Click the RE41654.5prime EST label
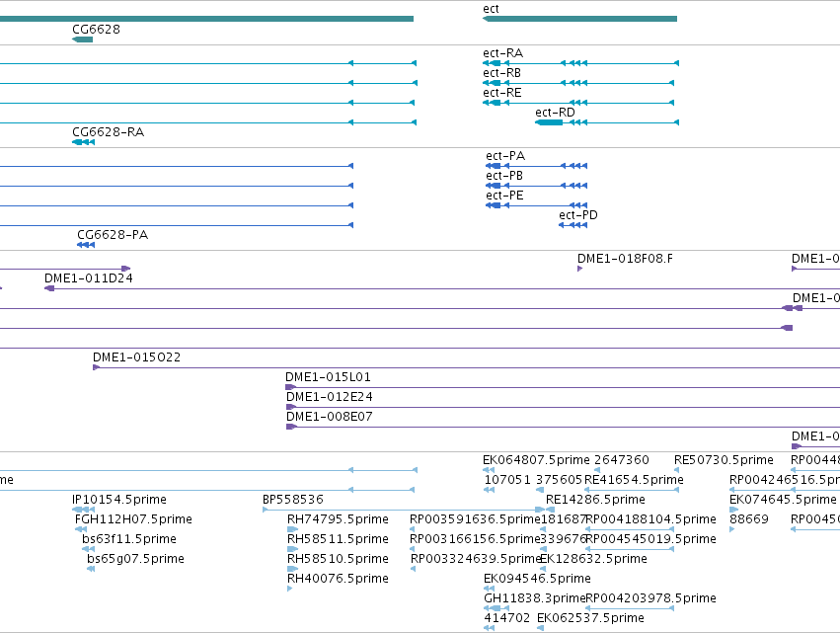This screenshot has width=840, height=633. [634, 480]
